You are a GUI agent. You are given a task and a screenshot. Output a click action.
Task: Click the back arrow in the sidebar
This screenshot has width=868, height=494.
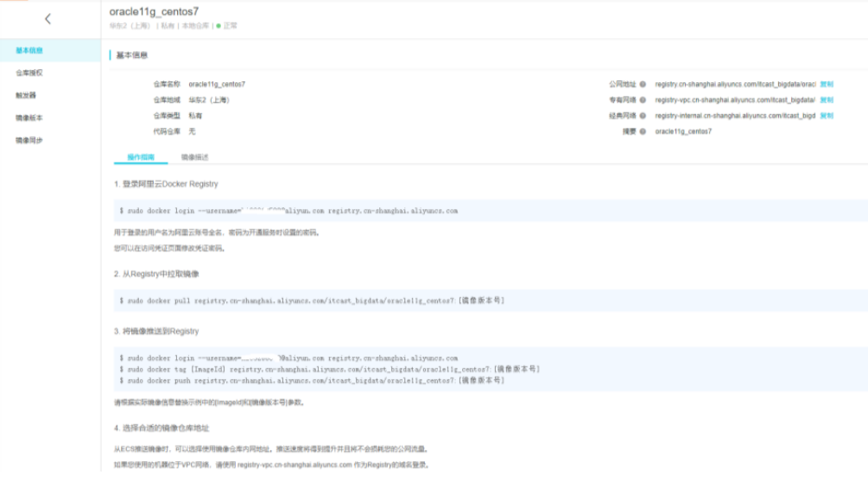(48, 19)
